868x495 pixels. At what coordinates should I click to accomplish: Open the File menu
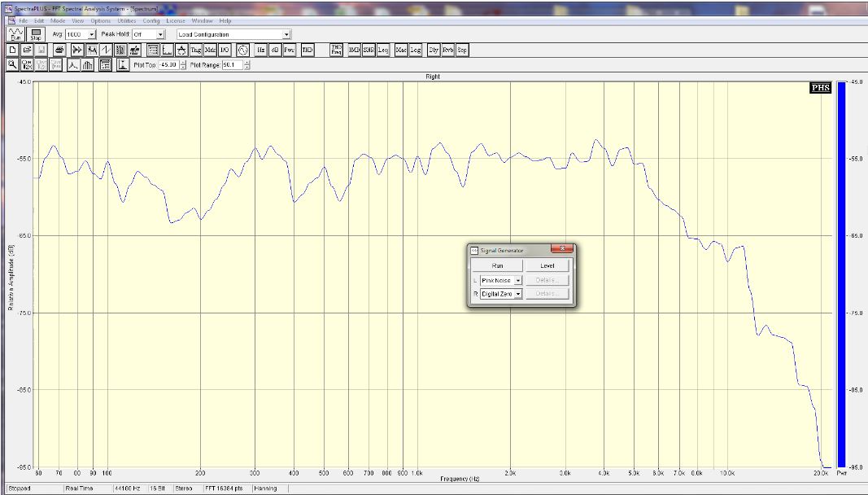(23, 21)
